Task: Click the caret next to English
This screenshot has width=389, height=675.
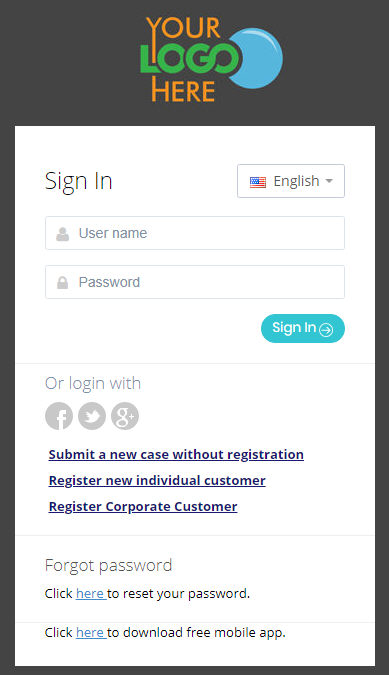Action: 329,181
